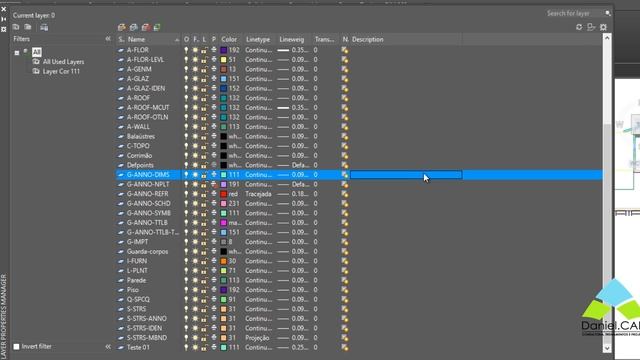Click the Refresh layer list icon
The image size is (640, 360).
579,27
